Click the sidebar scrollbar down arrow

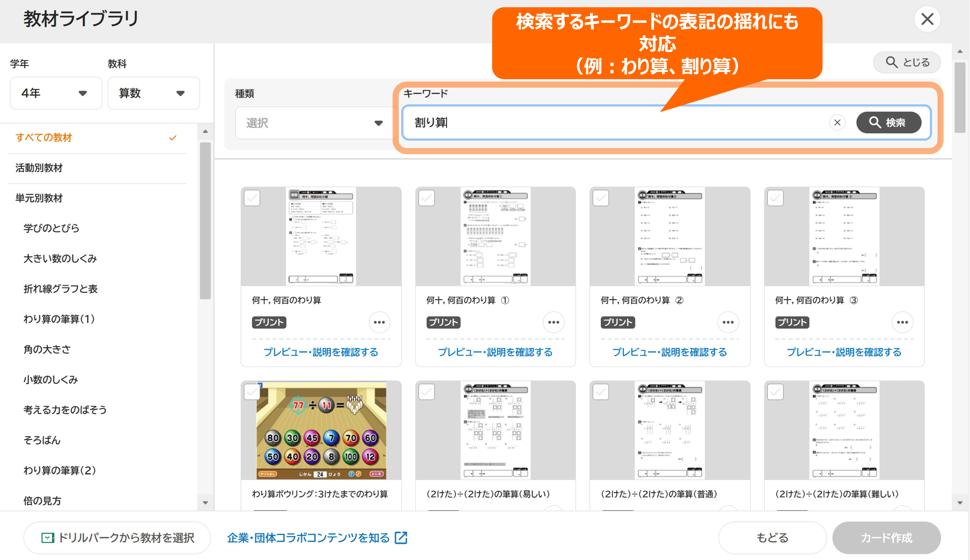pyautogui.click(x=205, y=502)
